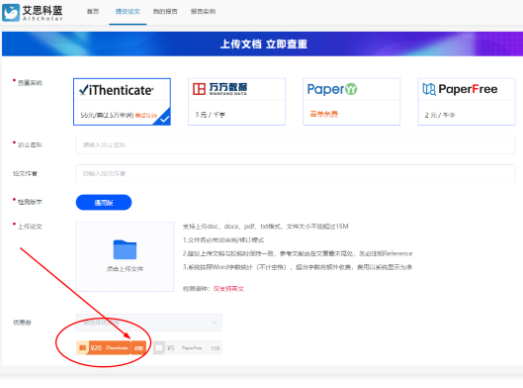Click the grey ¥5 PaperFree coupon
The height and width of the screenshot is (388, 523).
[x=188, y=348]
